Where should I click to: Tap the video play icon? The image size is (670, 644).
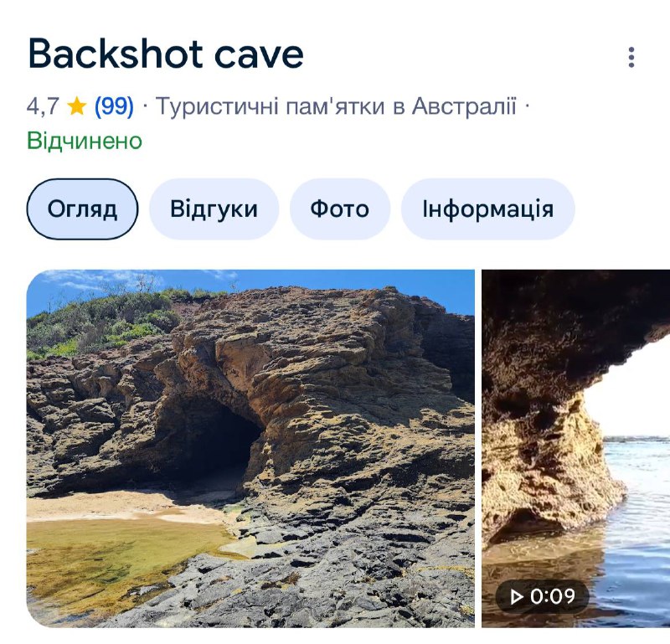coord(517,596)
